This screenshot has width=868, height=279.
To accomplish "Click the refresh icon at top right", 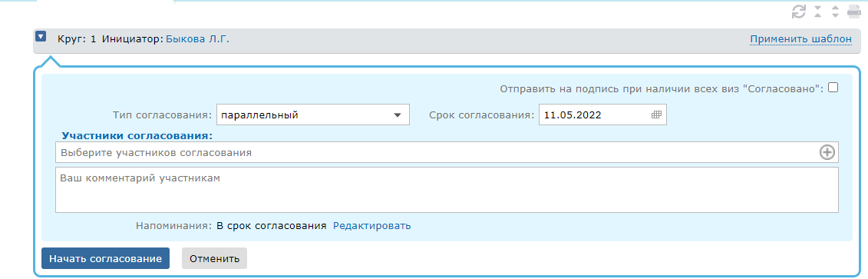I will (798, 12).
